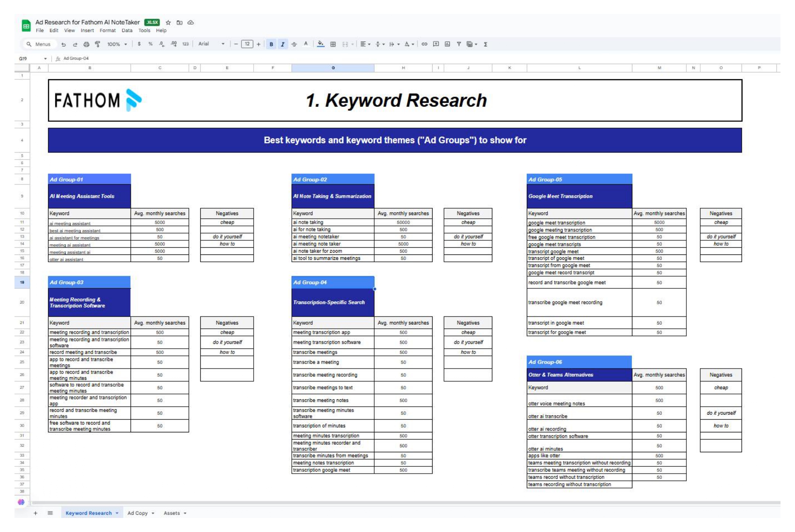Click the move-to-folder icon

[179, 23]
